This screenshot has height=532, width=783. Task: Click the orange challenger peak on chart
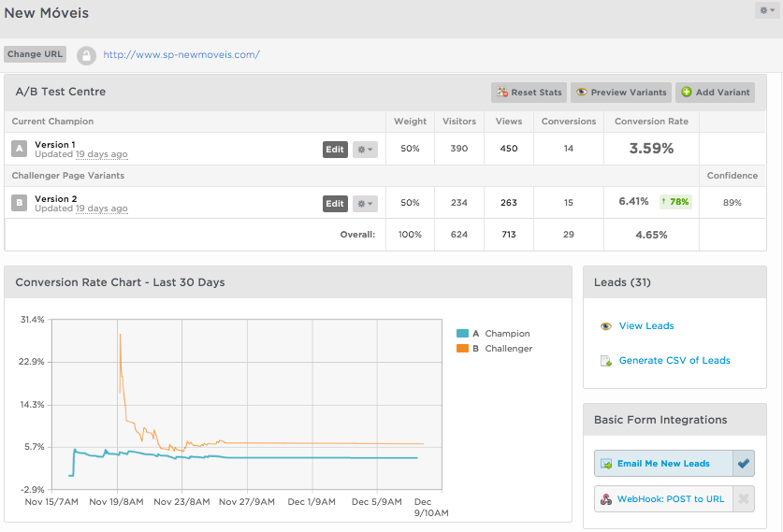pos(120,336)
